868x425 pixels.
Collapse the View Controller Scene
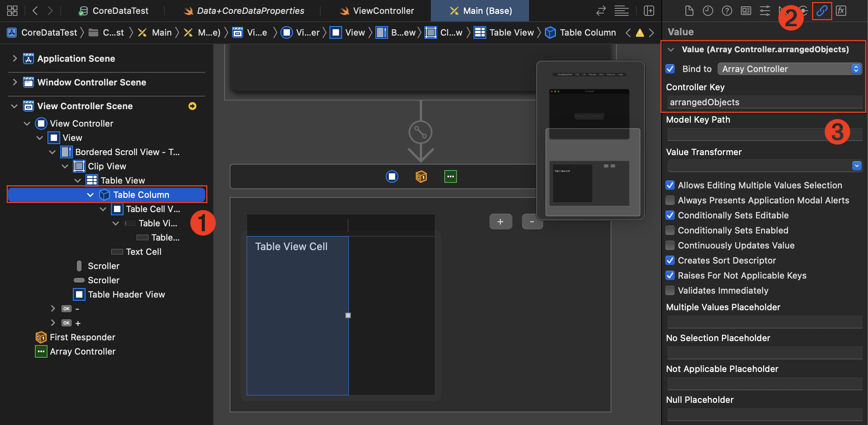click(x=15, y=106)
